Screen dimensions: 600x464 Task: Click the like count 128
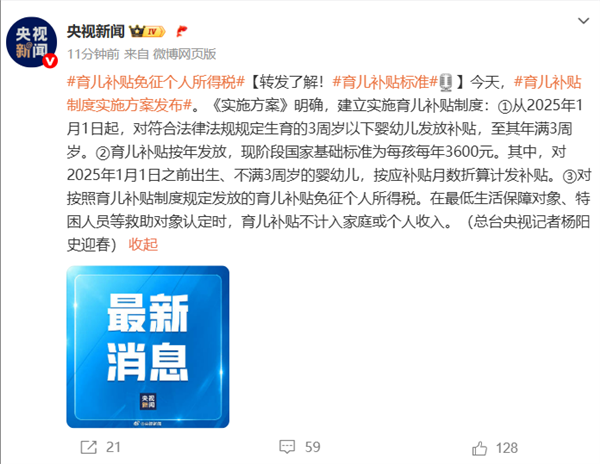(507, 448)
